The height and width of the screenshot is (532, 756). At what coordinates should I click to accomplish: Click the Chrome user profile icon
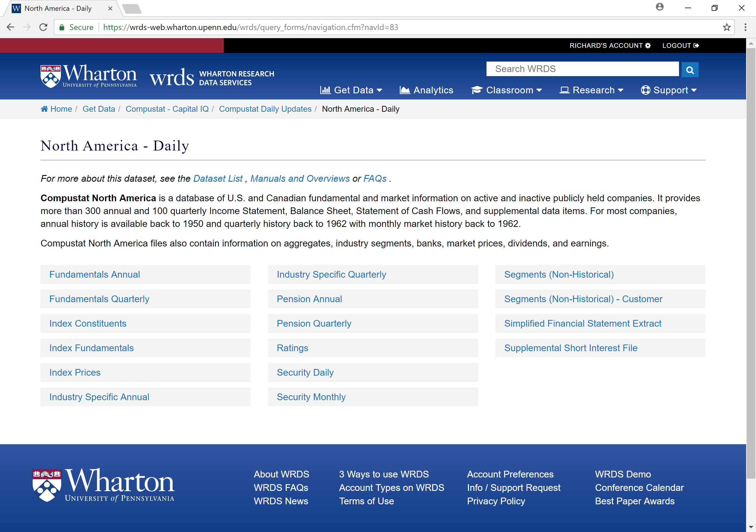pos(659,7)
